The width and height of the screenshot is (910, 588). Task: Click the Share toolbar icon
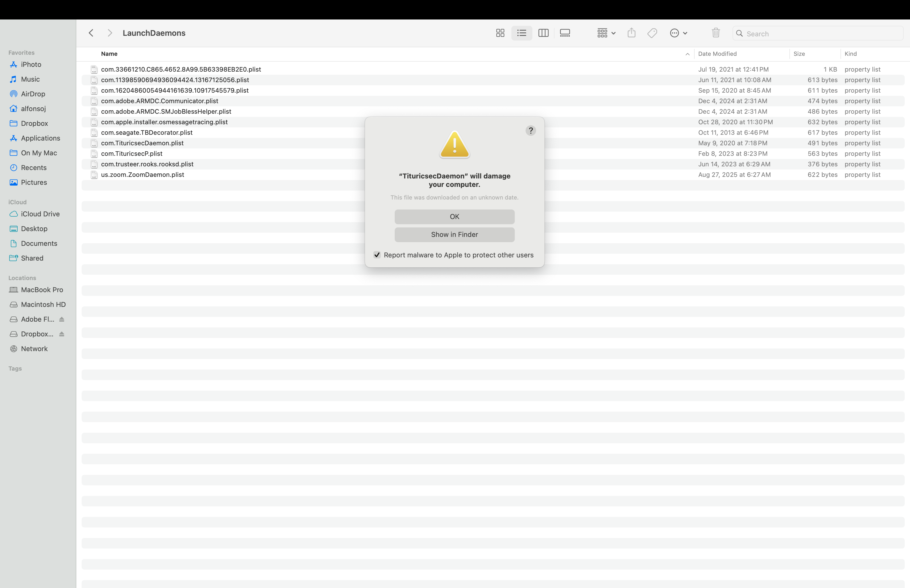point(631,33)
